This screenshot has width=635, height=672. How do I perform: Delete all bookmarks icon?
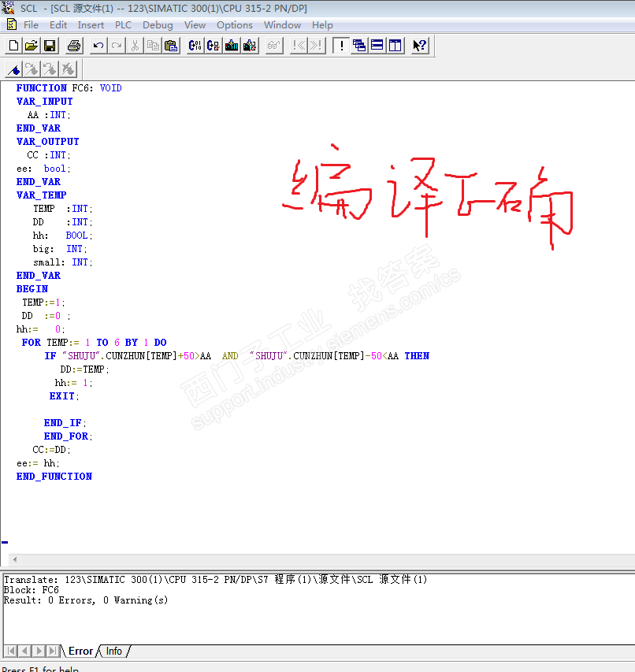[x=68, y=69]
